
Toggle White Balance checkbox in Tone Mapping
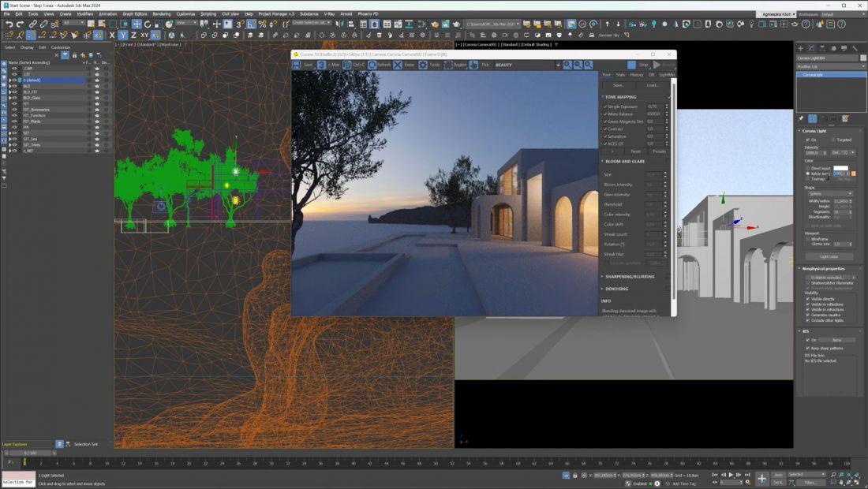point(605,114)
